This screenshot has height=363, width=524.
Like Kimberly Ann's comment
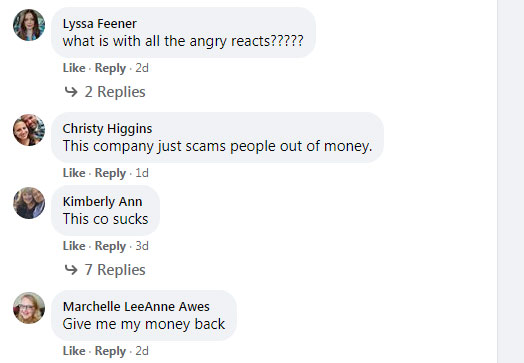[x=74, y=246]
